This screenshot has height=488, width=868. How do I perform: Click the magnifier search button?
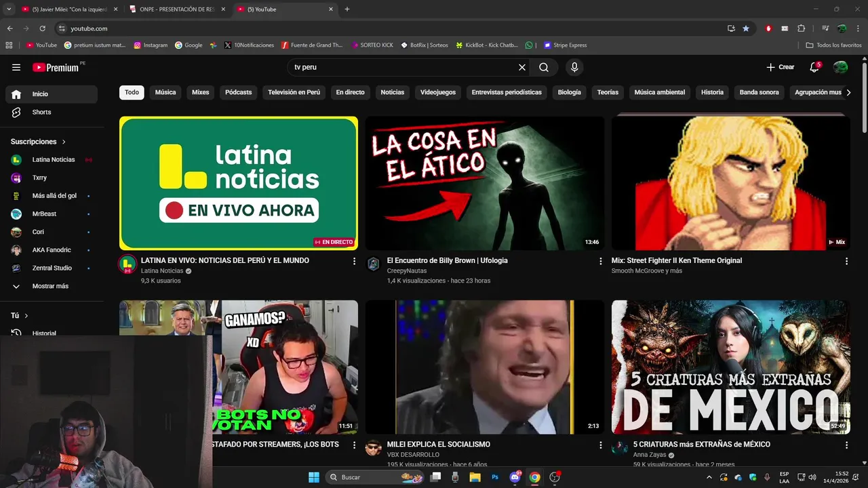pyautogui.click(x=544, y=67)
